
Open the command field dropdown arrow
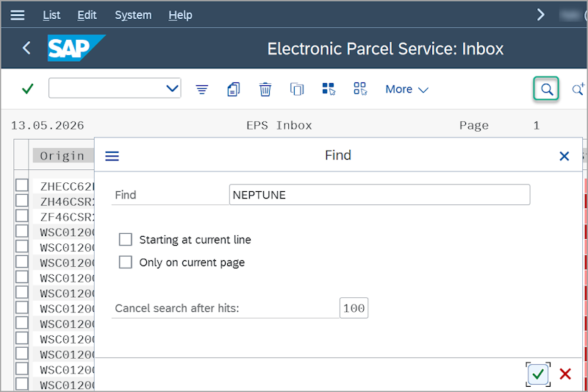tap(172, 88)
